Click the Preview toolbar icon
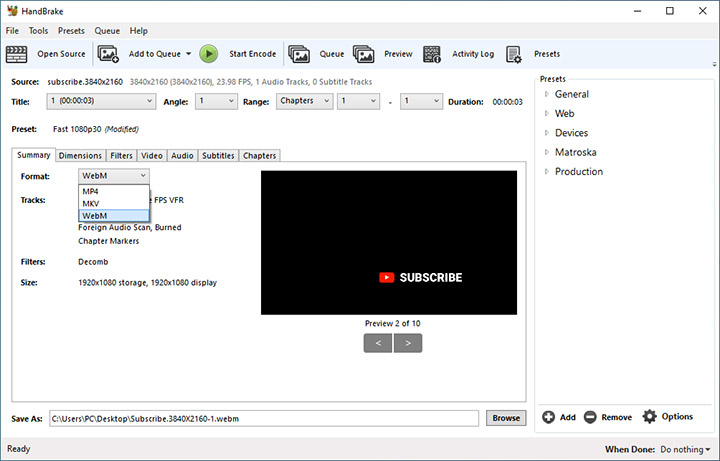Screen dimensions: 720x461 pos(363,54)
